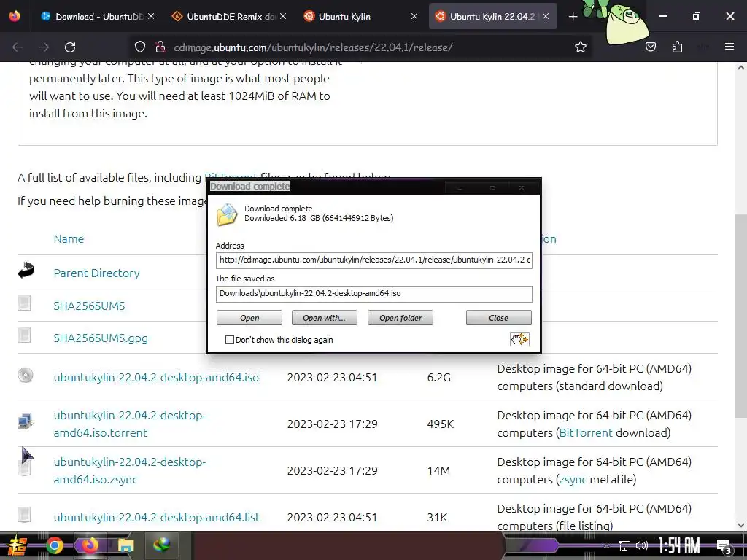Screen dimensions: 747x560
Task: Open the Extensions puzzle icon
Action: tap(677, 47)
